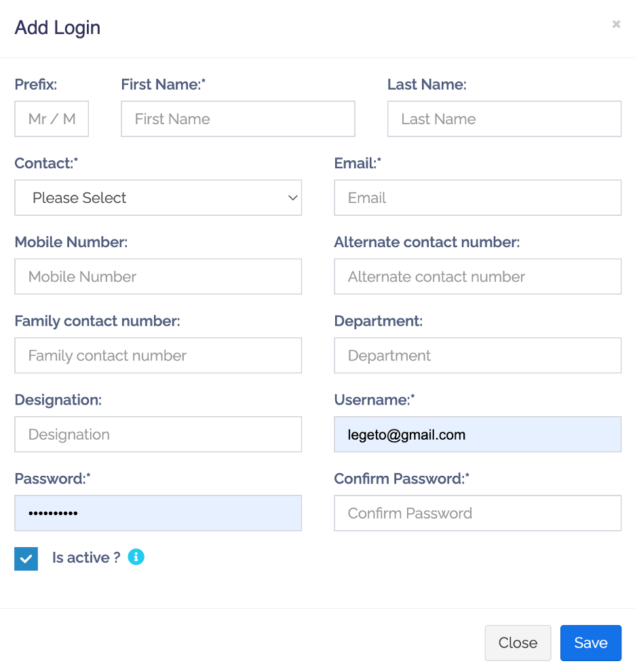Image resolution: width=635 pixels, height=672 pixels.
Task: Click the masked Password field
Action: [x=158, y=513]
